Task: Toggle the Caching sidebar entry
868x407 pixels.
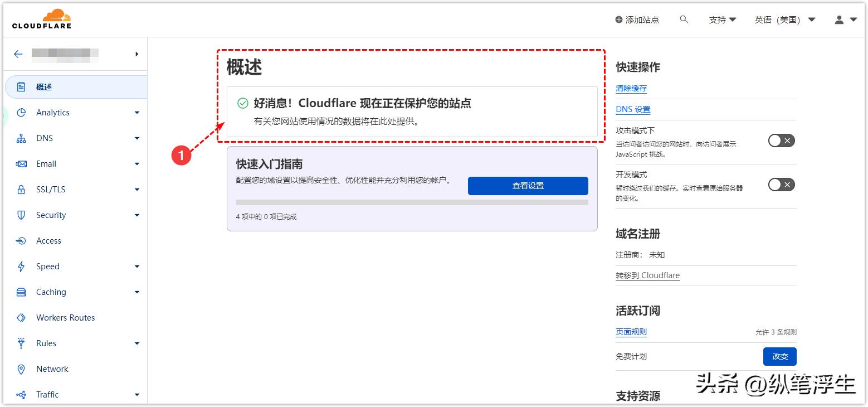Action: 51,292
